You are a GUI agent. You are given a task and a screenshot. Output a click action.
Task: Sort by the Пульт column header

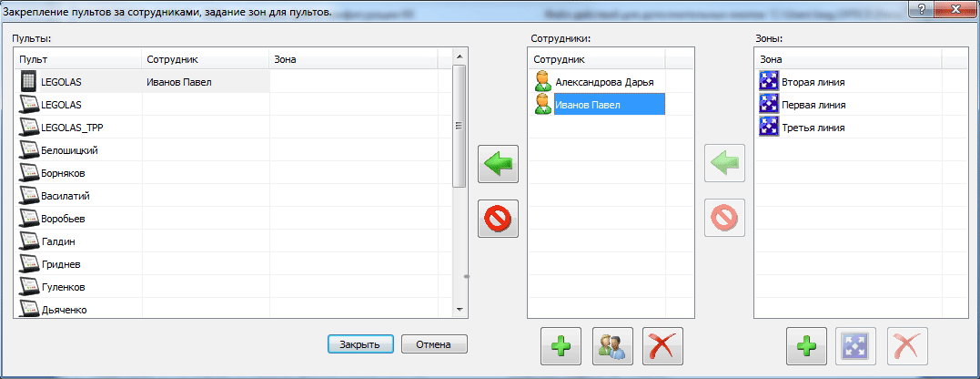(78, 59)
